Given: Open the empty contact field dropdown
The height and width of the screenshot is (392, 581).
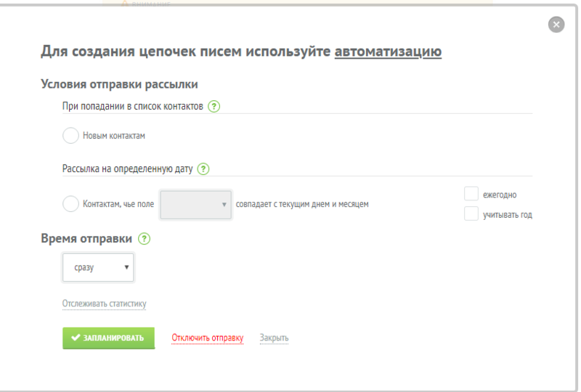Looking at the screenshot, I should pos(195,205).
